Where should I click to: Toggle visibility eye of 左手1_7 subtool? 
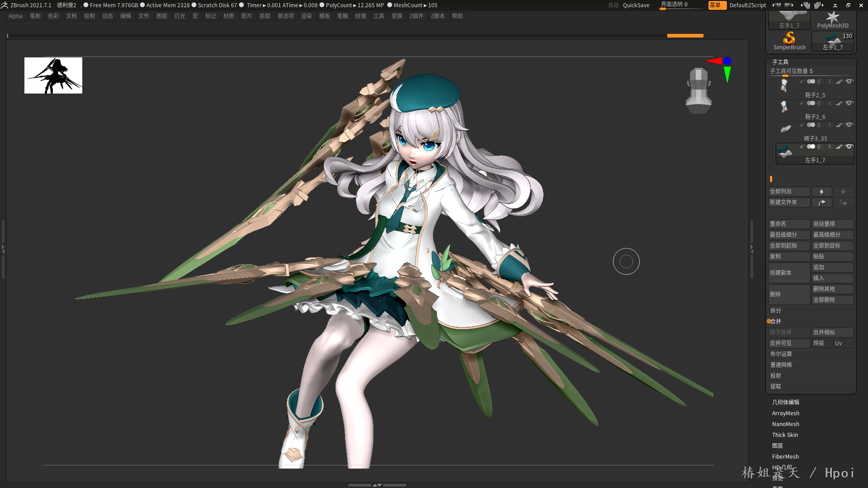tap(849, 147)
